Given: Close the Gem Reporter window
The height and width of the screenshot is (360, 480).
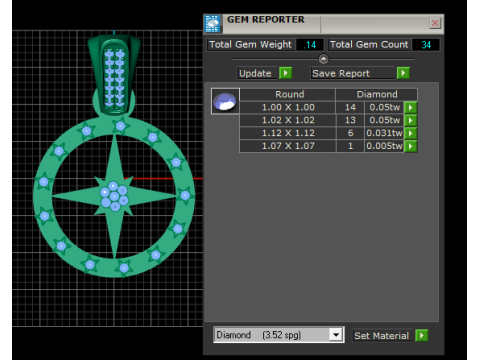Looking at the screenshot, I should pos(435,23).
